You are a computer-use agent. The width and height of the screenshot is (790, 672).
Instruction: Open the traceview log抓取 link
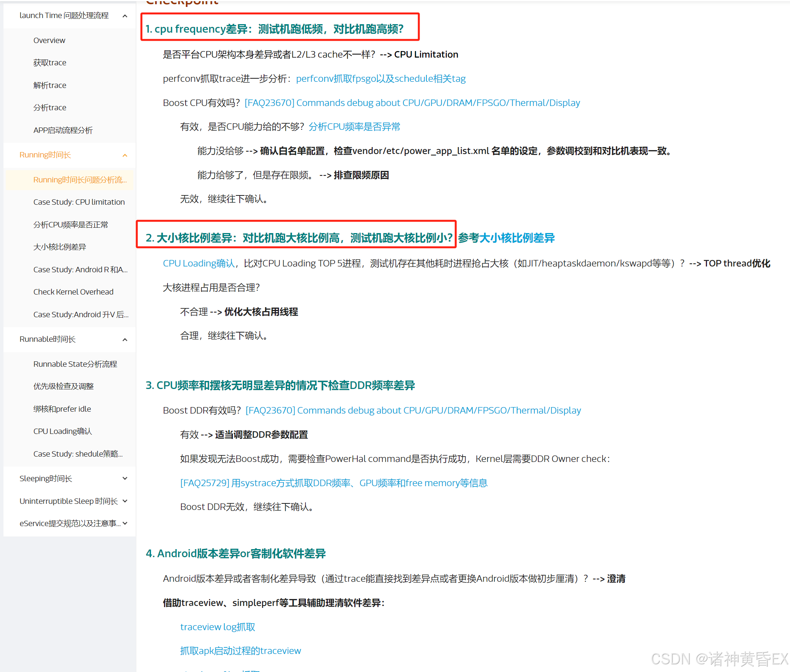[x=217, y=627]
